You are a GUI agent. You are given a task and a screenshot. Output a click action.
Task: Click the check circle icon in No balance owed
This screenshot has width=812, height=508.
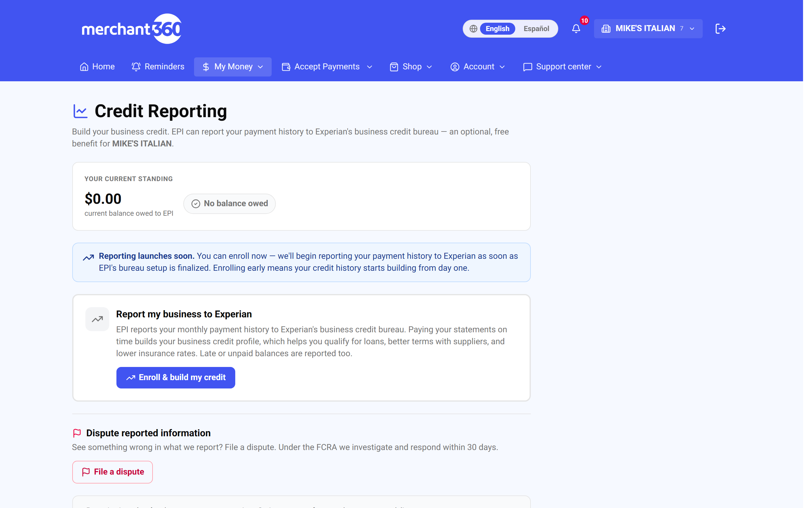pos(196,203)
